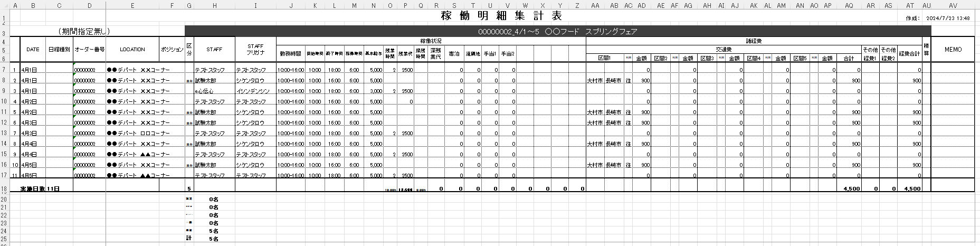Select column header J
This screenshot has width=980, height=246.
[x=291, y=6]
